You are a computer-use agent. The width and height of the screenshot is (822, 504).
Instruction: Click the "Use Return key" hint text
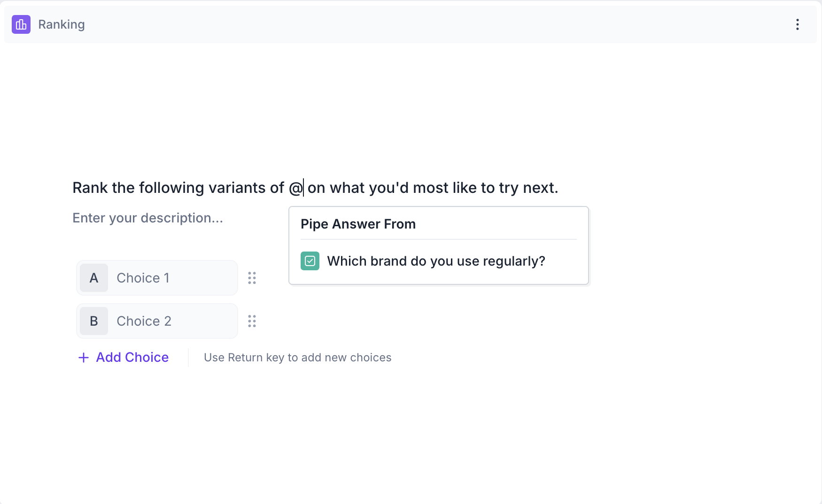297,358
